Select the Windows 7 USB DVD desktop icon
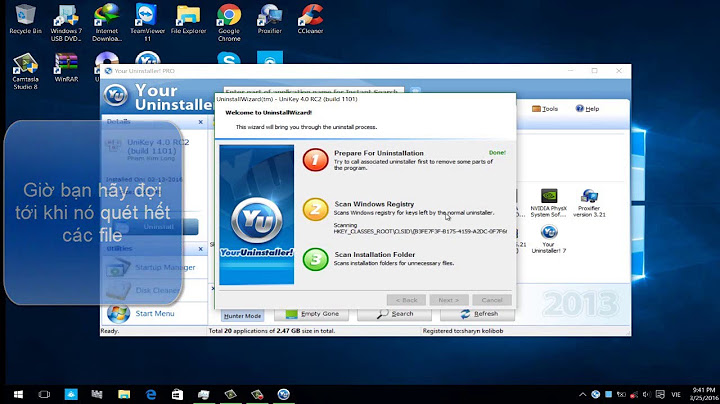The height and width of the screenshot is (404, 720). click(x=66, y=22)
